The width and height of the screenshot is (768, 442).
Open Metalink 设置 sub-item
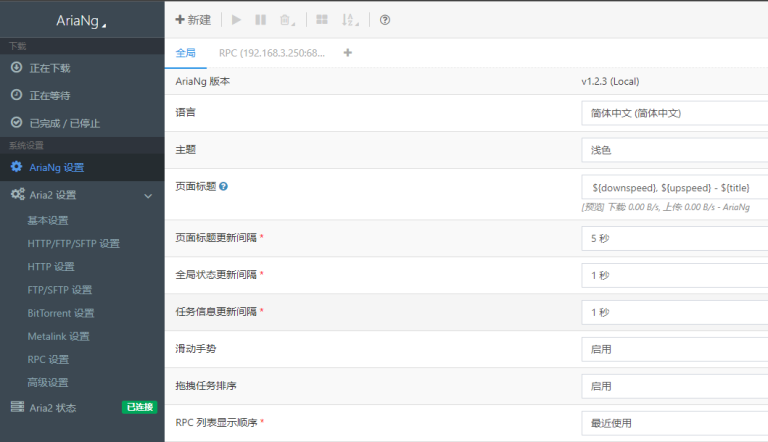click(x=58, y=336)
